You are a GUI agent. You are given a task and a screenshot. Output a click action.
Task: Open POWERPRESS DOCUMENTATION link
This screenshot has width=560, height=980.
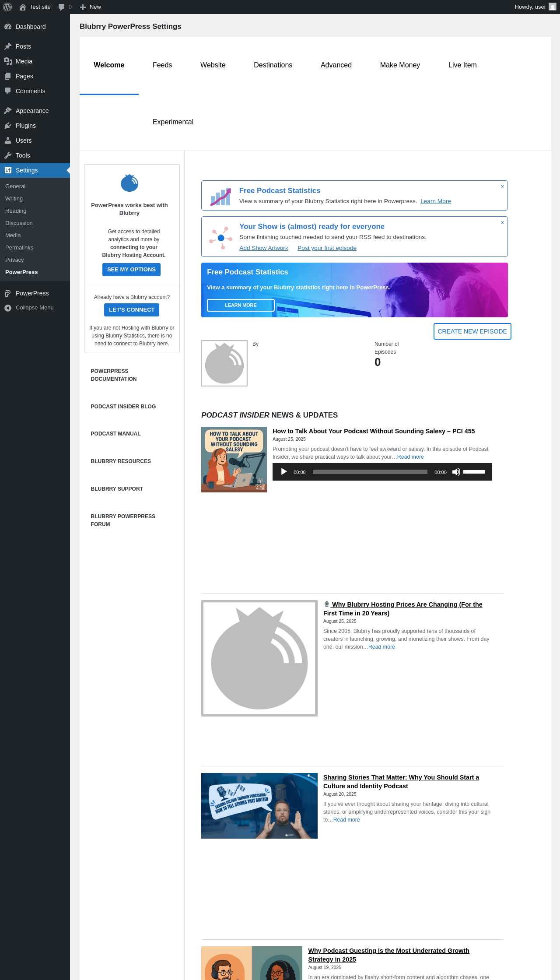click(114, 375)
